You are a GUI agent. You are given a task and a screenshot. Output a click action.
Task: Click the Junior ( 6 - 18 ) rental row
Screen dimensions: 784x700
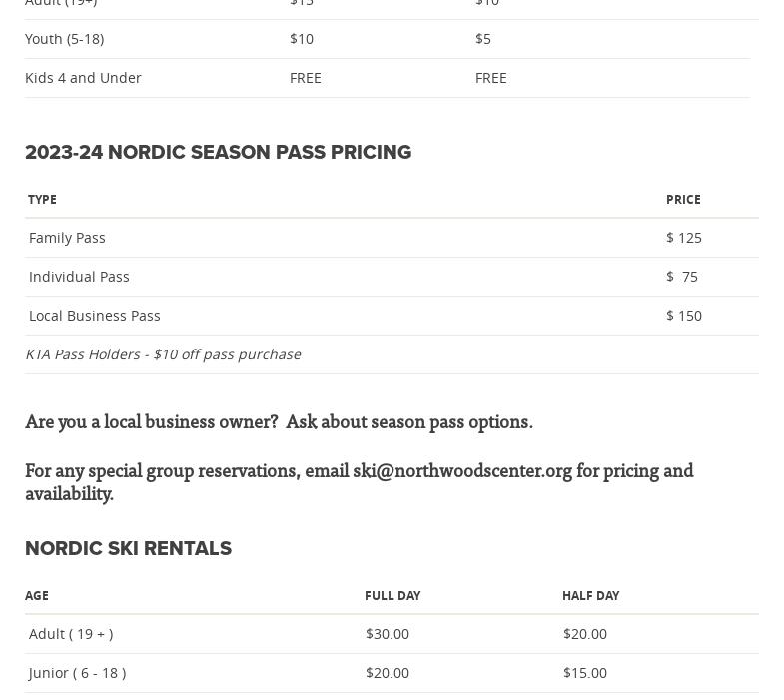pos(77,673)
